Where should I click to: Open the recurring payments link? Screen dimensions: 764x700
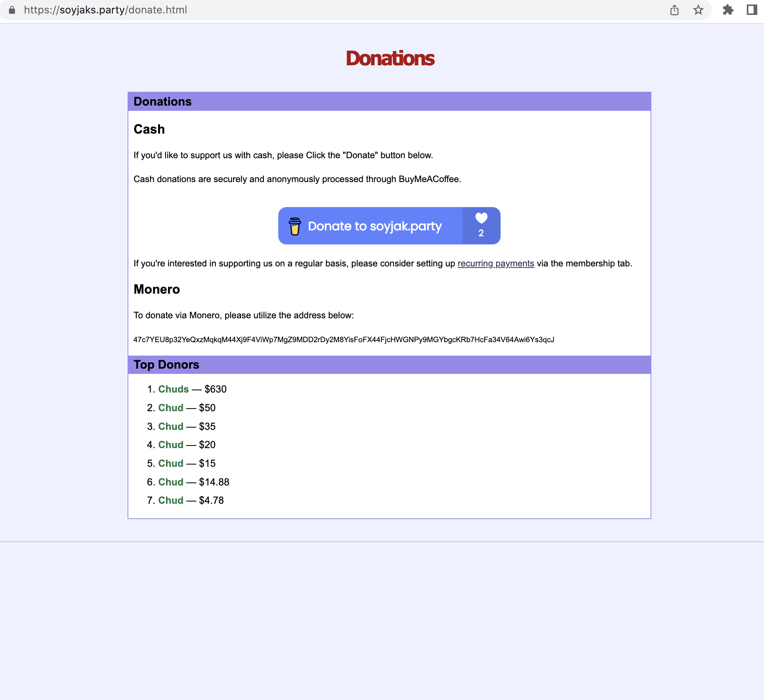click(x=496, y=263)
